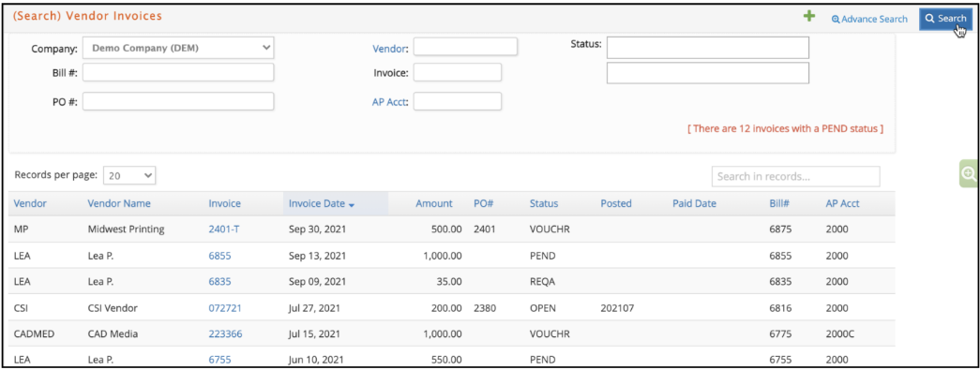Viewport: 980px width, 370px height.
Task: Sort by PO# column header
Action: (x=484, y=203)
